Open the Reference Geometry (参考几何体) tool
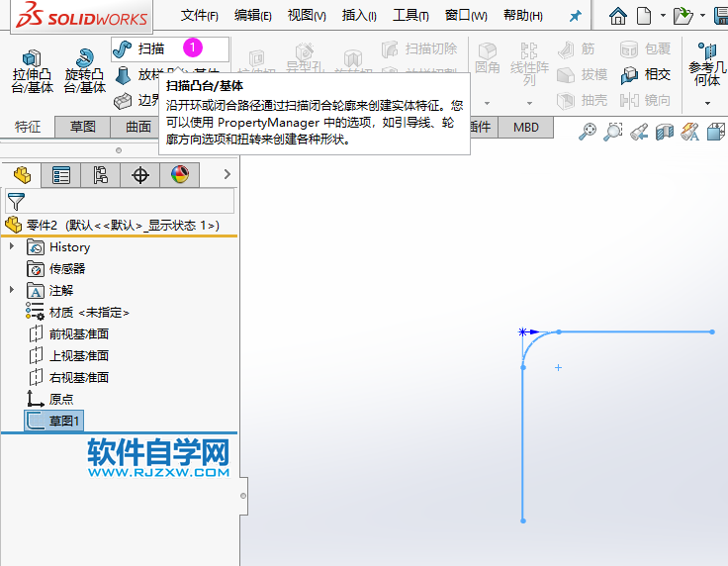Image resolution: width=728 pixels, height=566 pixels. pos(707,64)
